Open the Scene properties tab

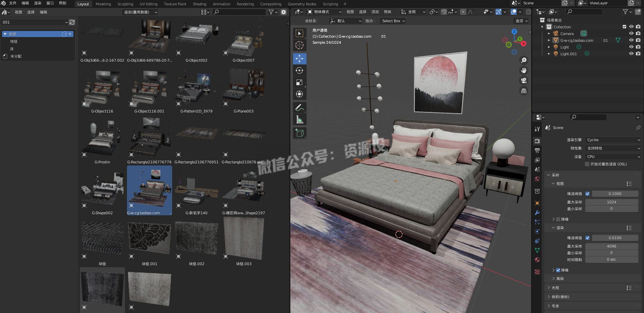point(537,169)
